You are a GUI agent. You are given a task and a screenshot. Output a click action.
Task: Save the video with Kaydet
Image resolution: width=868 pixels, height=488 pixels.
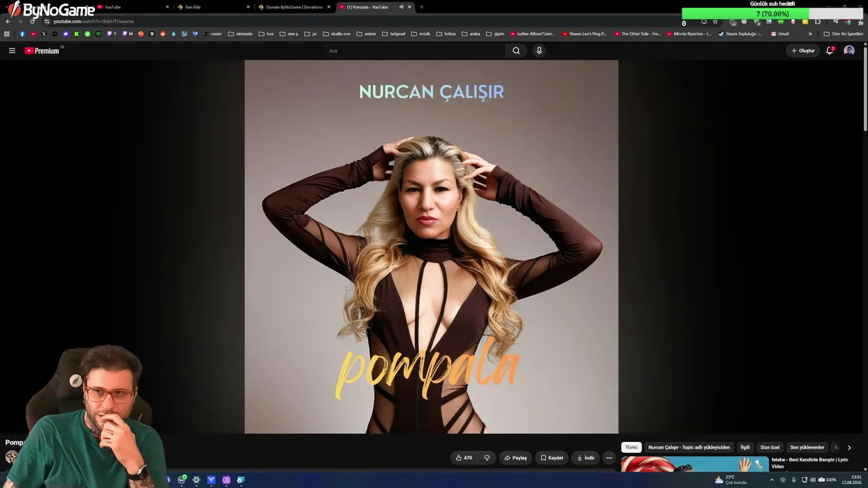click(x=551, y=458)
